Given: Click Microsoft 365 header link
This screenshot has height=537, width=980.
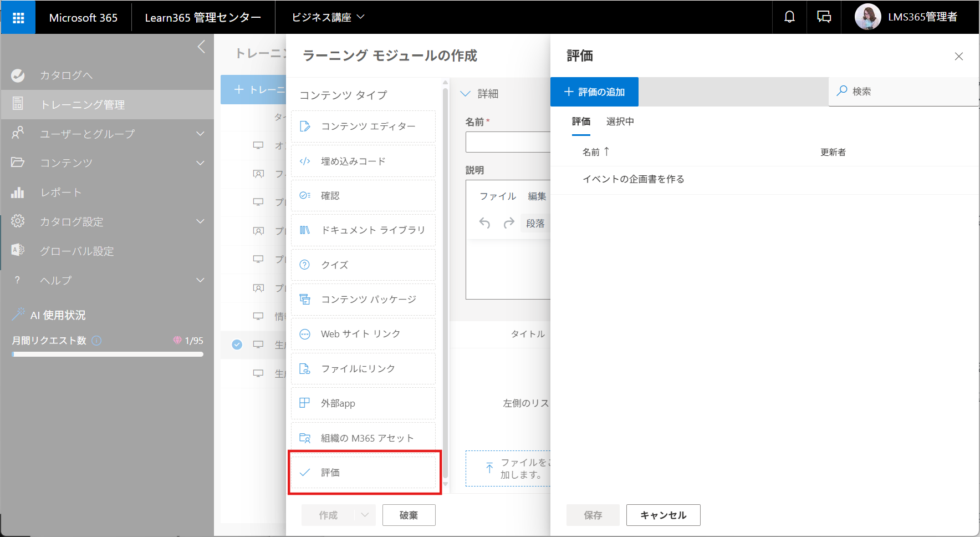Looking at the screenshot, I should pos(83,18).
